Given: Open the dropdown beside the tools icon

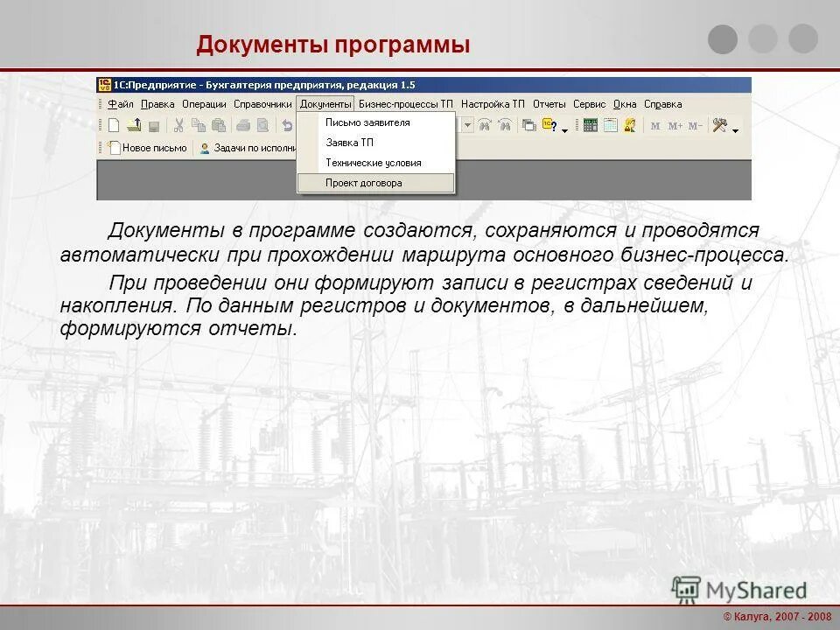Looking at the screenshot, I should click(x=733, y=130).
